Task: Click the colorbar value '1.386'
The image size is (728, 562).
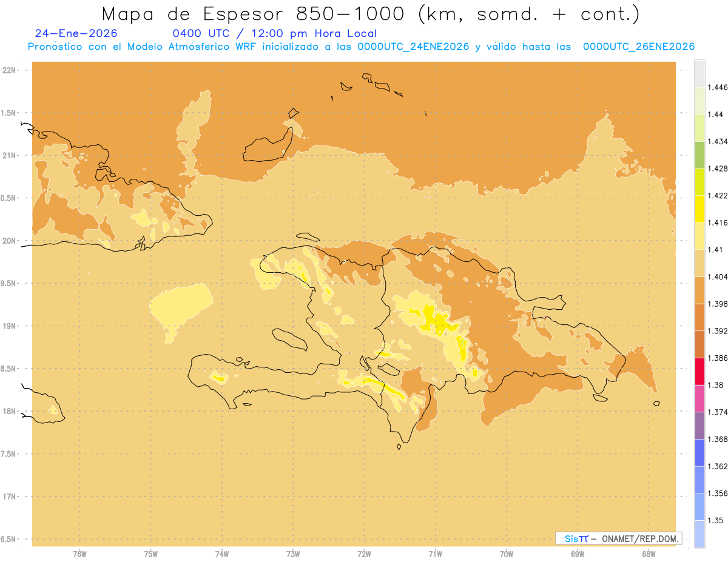Action: tap(718, 358)
